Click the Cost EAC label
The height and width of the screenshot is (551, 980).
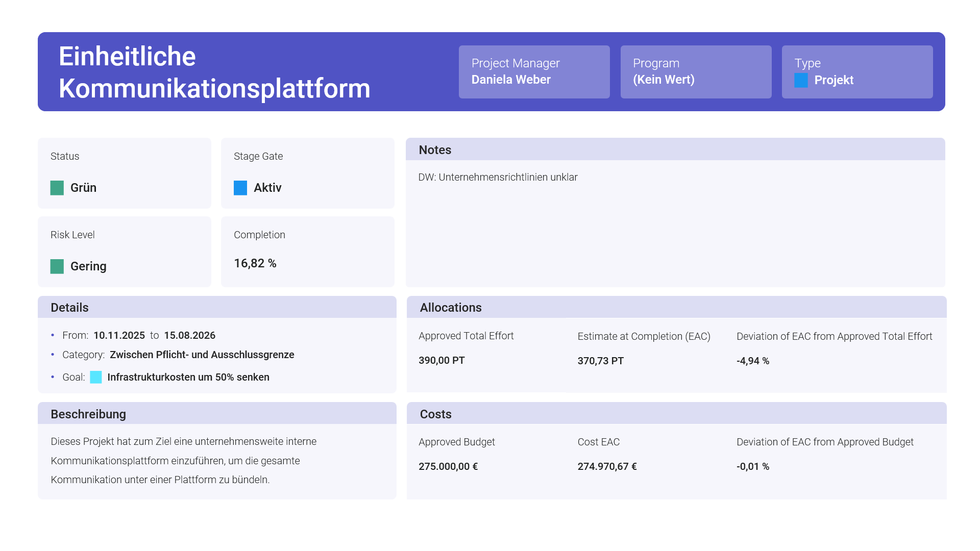tap(598, 442)
